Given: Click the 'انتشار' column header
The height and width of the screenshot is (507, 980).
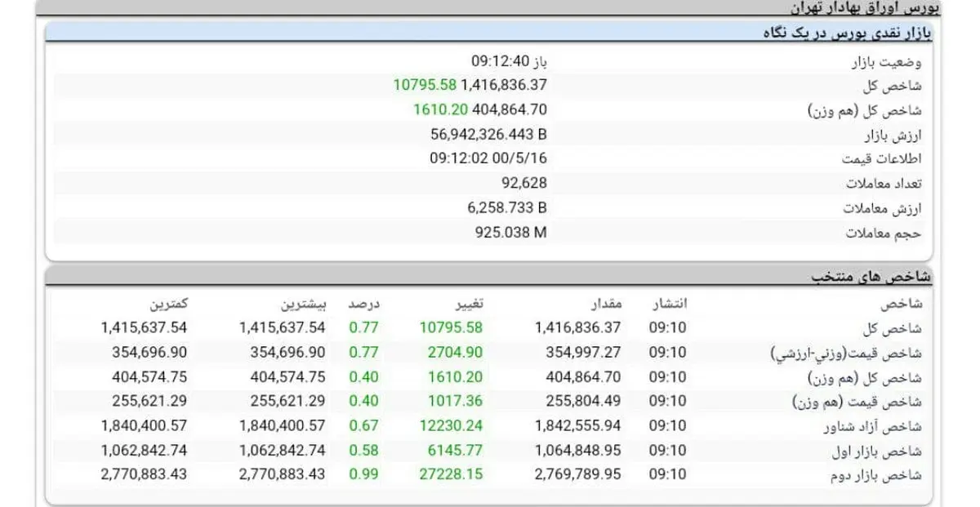Looking at the screenshot, I should pos(670,304).
